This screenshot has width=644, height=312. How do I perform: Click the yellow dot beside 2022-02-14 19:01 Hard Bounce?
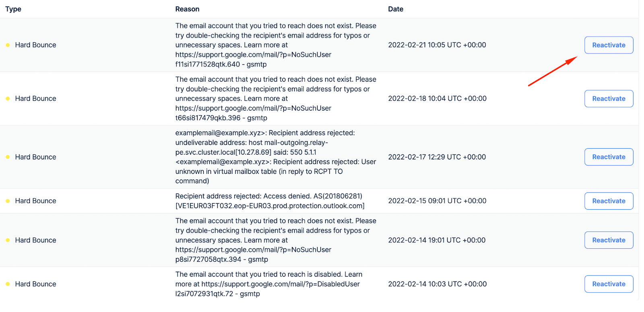8,240
